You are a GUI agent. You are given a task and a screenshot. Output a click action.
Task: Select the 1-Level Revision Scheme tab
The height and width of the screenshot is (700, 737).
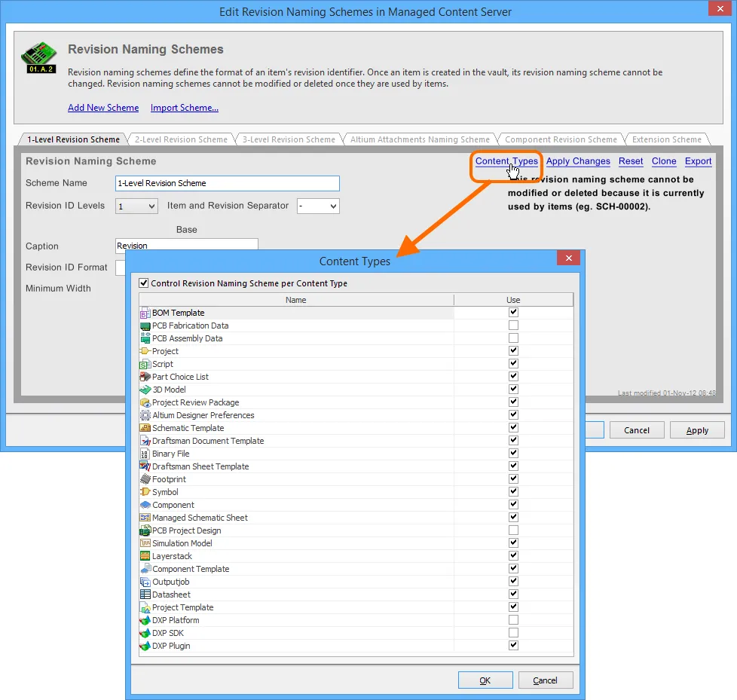point(73,139)
